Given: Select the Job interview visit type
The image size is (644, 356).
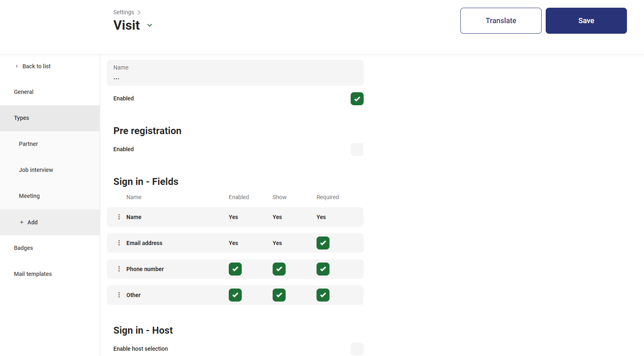Looking at the screenshot, I should 36,170.
